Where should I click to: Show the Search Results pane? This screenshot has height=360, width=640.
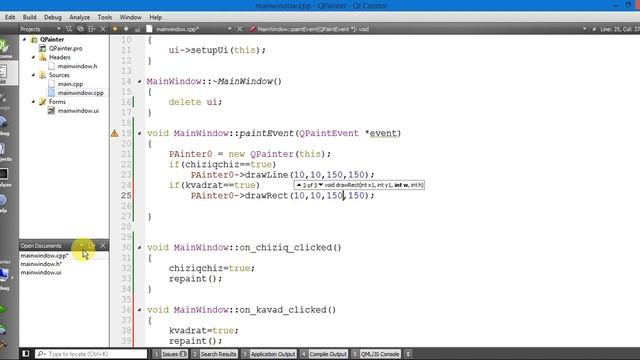tap(214, 354)
